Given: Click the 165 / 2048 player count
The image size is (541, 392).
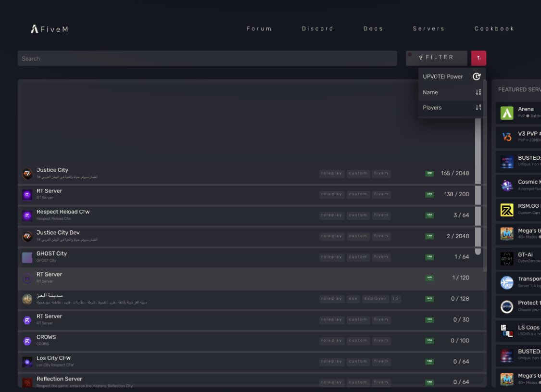Looking at the screenshot, I should coord(455,173).
